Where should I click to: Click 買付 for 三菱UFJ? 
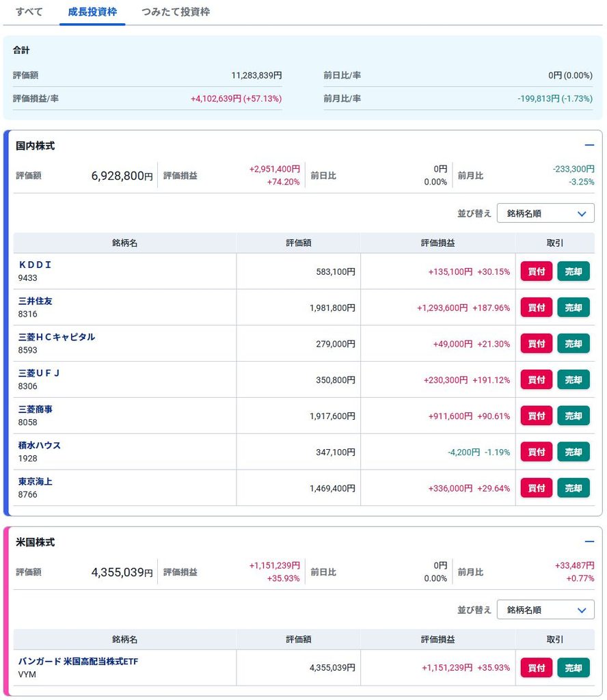click(x=537, y=380)
